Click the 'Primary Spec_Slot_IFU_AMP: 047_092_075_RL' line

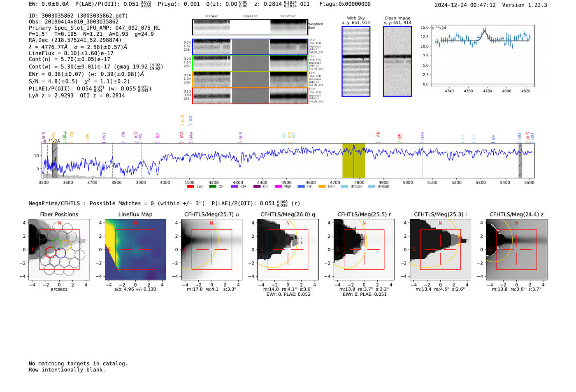tap(94, 28)
